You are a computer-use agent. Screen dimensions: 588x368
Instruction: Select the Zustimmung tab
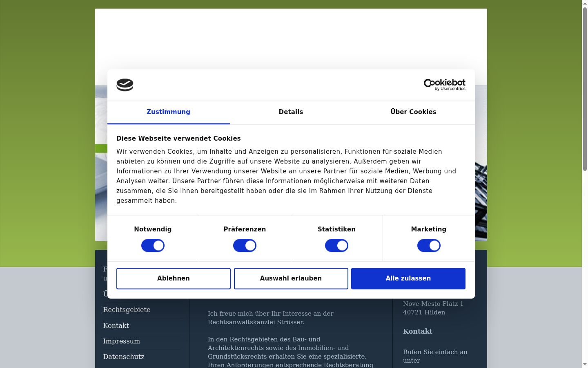coord(168,112)
